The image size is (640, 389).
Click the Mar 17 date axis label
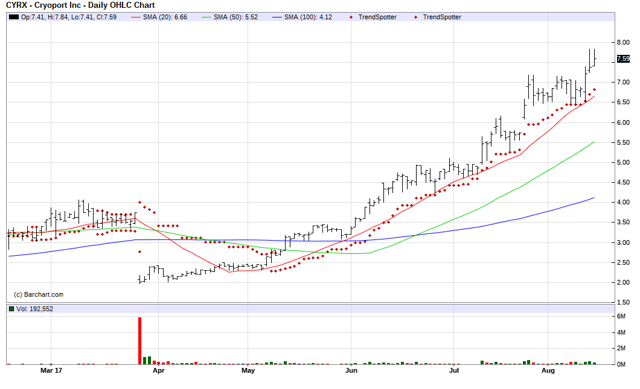(x=51, y=370)
